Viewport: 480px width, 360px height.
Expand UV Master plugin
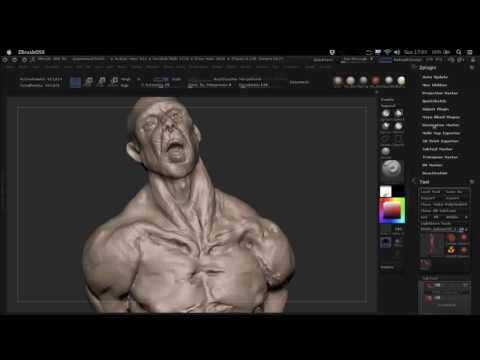pyautogui.click(x=432, y=165)
